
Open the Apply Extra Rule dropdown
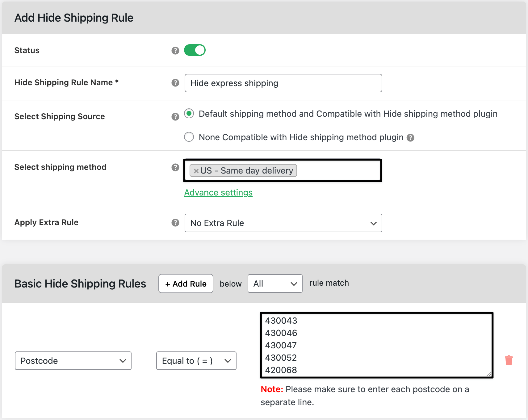coord(283,223)
